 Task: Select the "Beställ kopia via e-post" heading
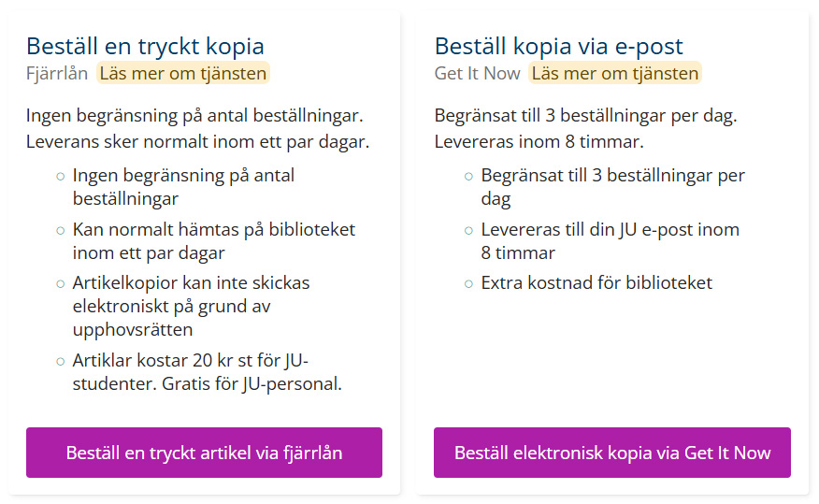click(x=558, y=46)
